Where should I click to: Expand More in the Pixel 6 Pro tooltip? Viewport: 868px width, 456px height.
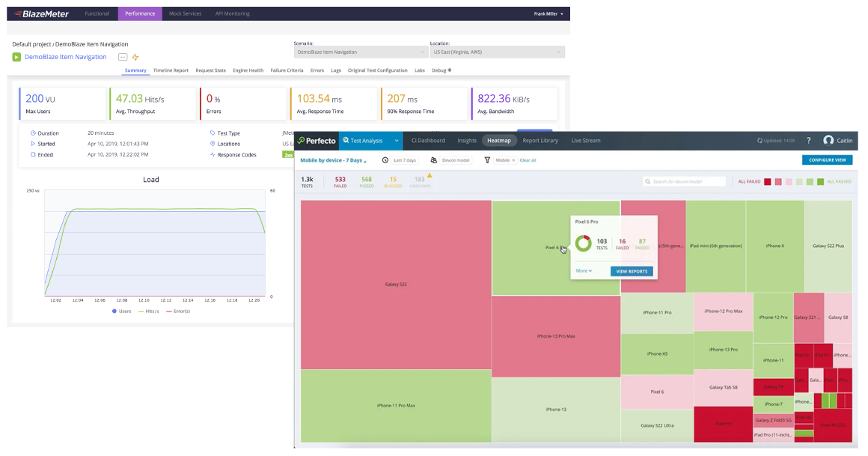point(584,271)
